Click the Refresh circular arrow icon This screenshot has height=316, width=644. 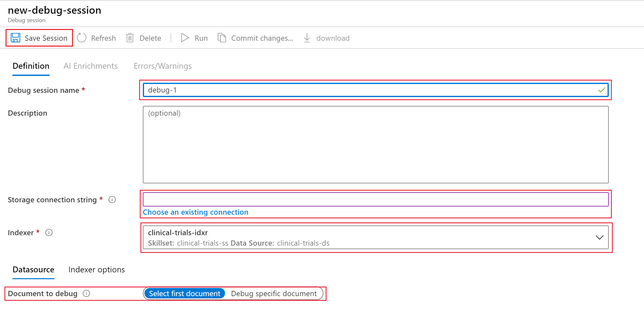(x=82, y=38)
